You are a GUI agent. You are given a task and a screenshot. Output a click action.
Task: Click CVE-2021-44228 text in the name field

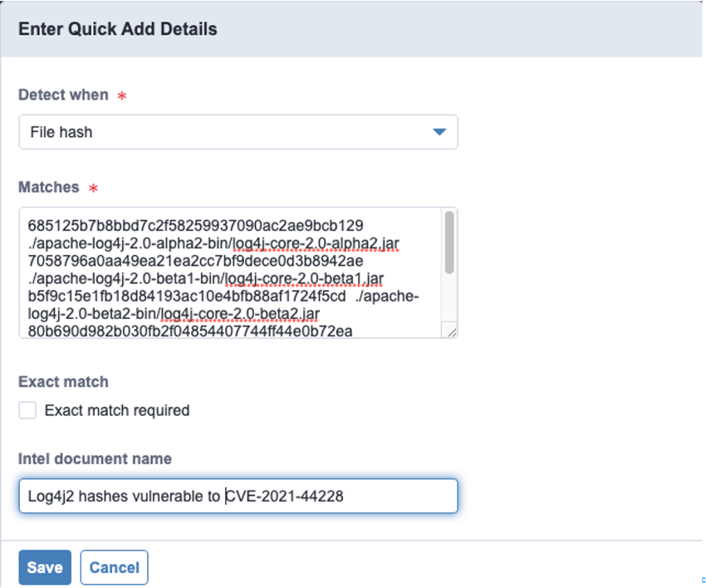click(x=285, y=496)
